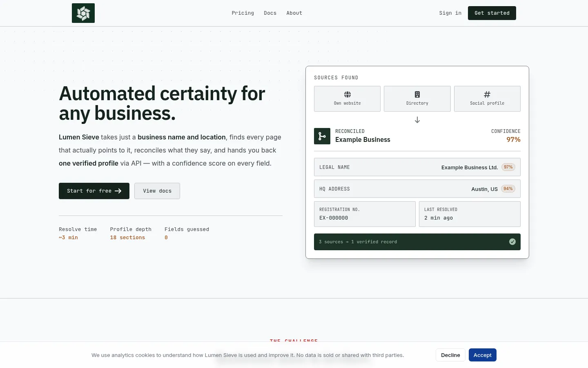Click the '18 sections' profile depth value
The image size is (588, 368).
[127, 238]
